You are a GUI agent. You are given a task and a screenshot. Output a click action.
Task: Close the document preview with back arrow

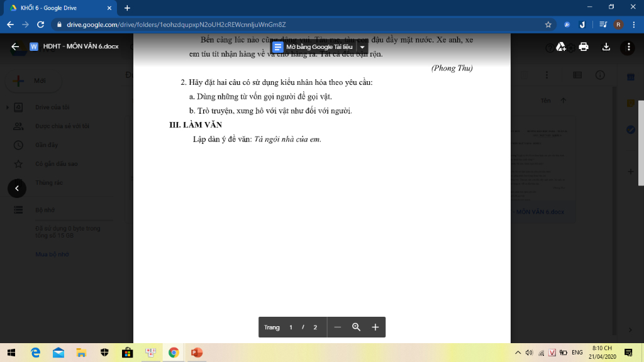click(15, 47)
